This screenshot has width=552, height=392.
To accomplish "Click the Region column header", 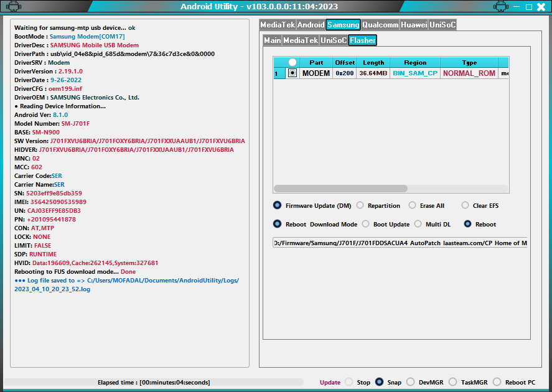I will point(415,62).
